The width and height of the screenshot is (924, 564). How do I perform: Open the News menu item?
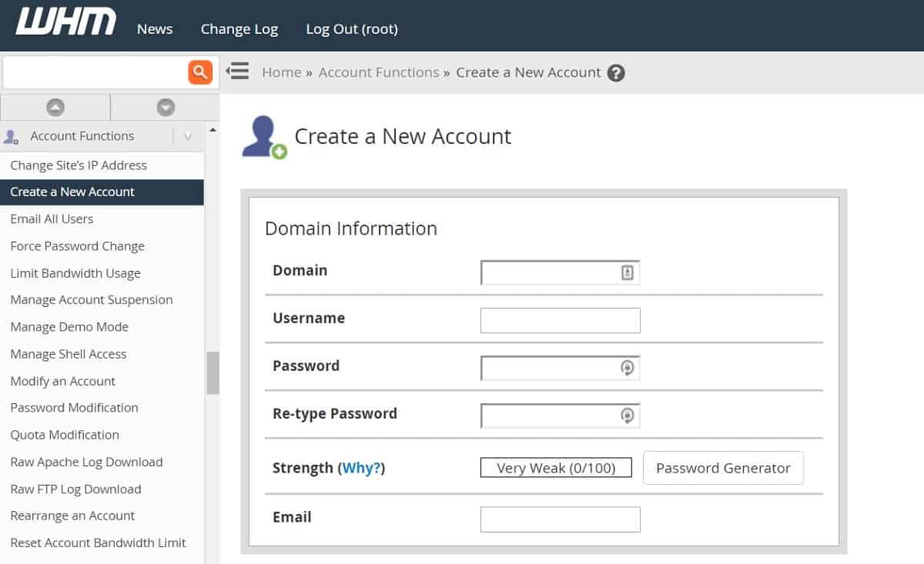click(154, 28)
